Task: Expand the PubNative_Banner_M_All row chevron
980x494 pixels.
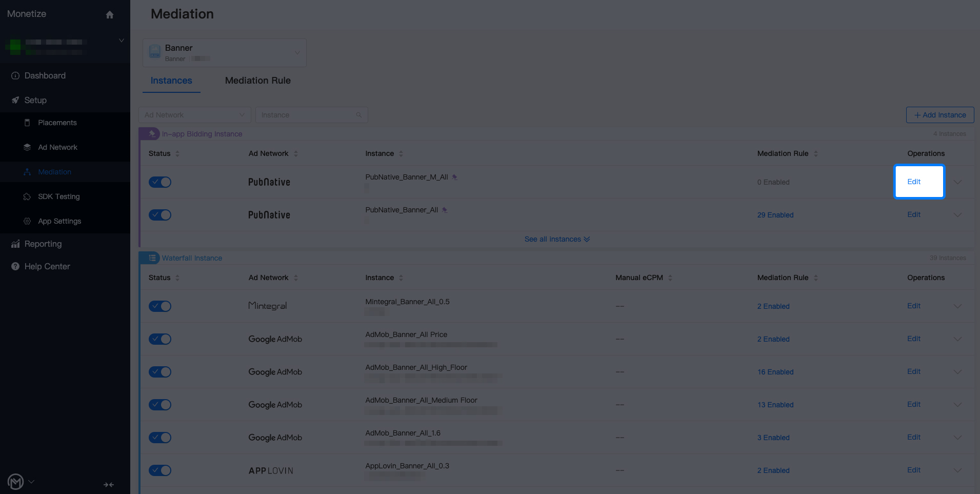Action: 957,182
